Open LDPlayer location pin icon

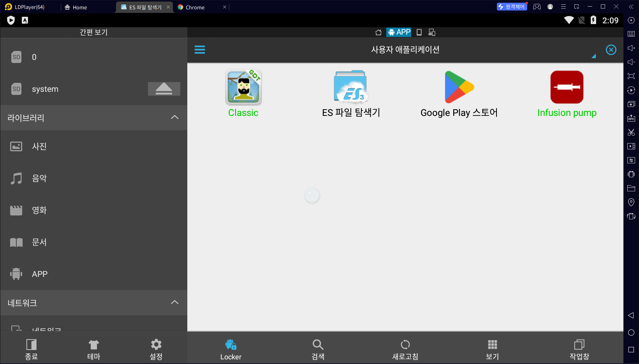coord(631,202)
